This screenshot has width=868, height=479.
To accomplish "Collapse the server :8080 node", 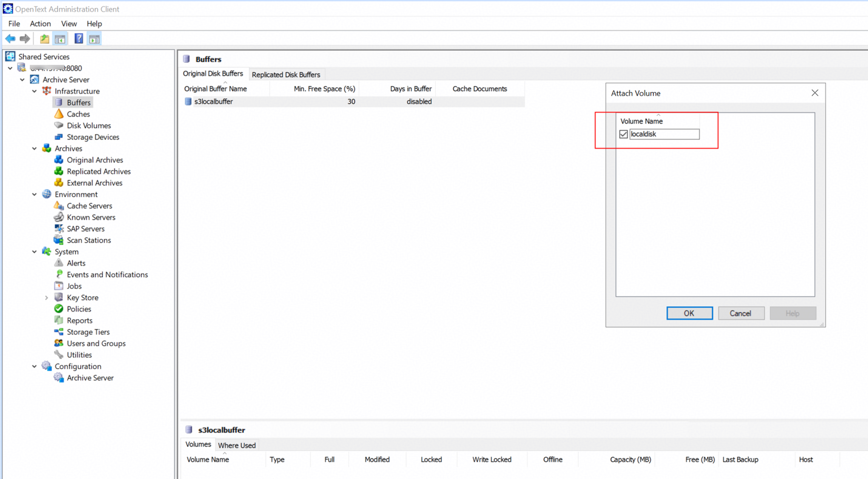I will [x=10, y=68].
